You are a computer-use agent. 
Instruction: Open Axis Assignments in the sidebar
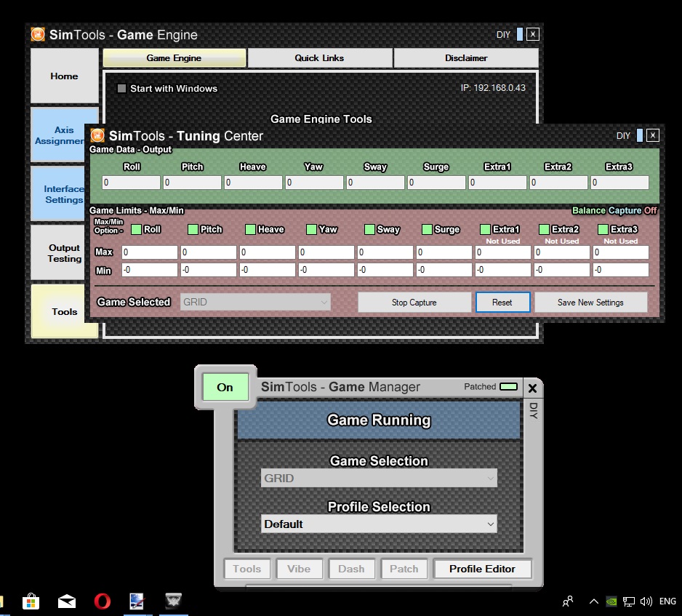click(x=60, y=135)
